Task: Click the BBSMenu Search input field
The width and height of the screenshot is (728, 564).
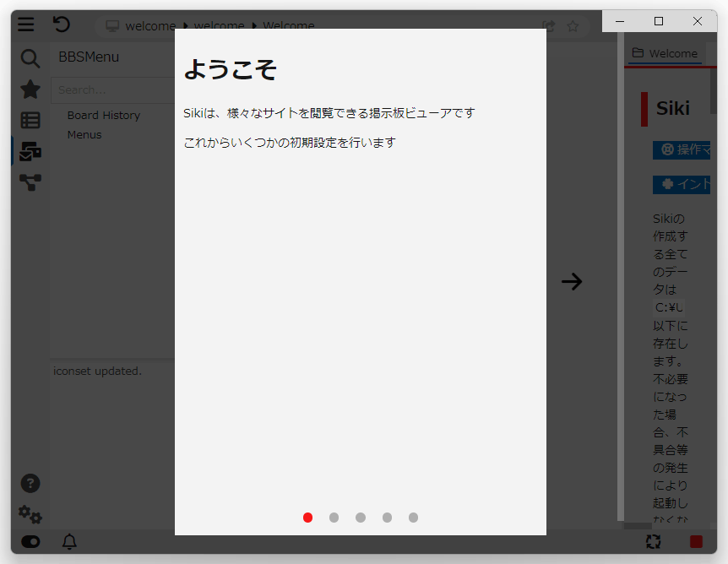Action: pyautogui.click(x=113, y=90)
